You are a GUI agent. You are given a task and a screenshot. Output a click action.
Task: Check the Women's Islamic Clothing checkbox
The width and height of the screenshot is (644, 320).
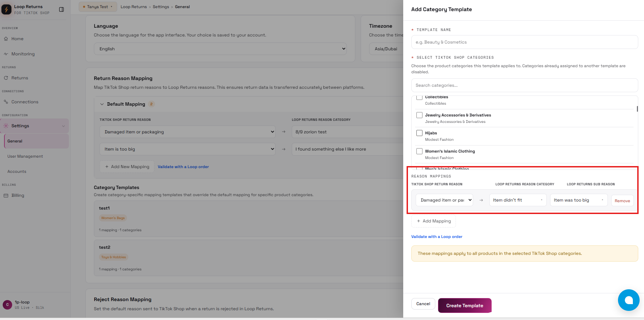tap(419, 151)
